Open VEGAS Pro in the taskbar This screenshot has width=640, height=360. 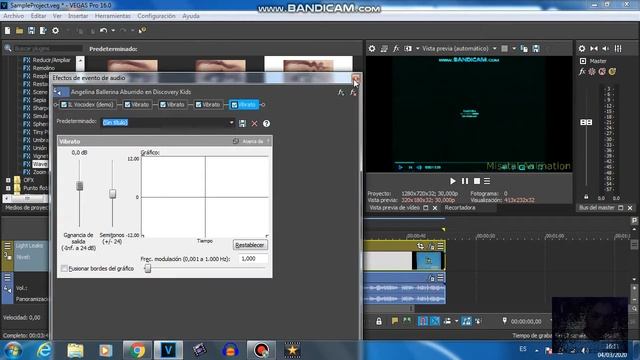[x=168, y=350]
